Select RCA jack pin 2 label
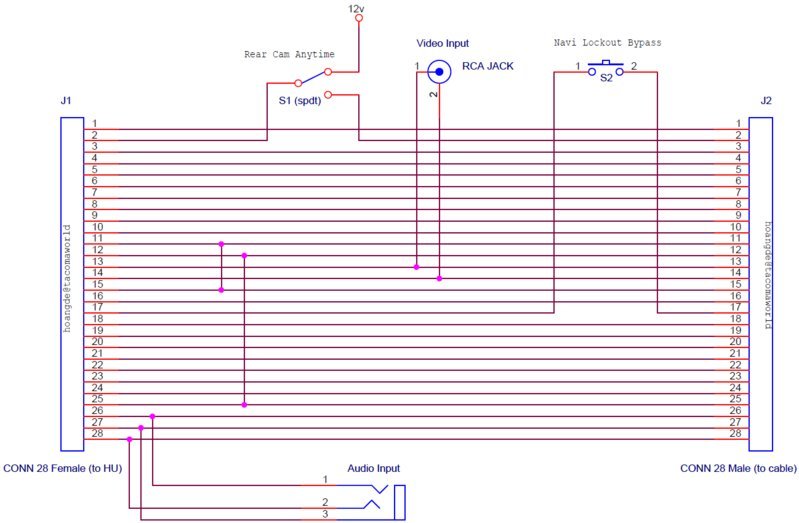 (433, 94)
